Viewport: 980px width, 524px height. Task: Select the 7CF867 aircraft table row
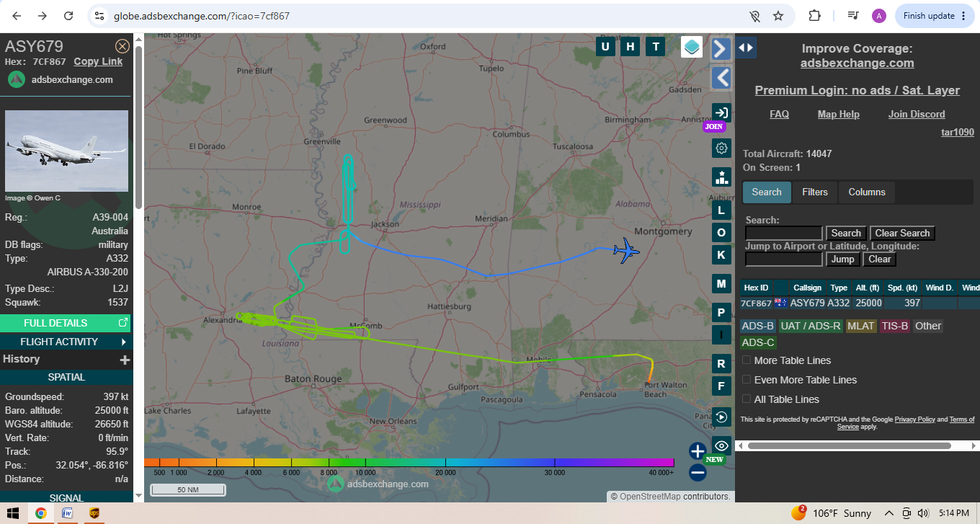point(860,303)
